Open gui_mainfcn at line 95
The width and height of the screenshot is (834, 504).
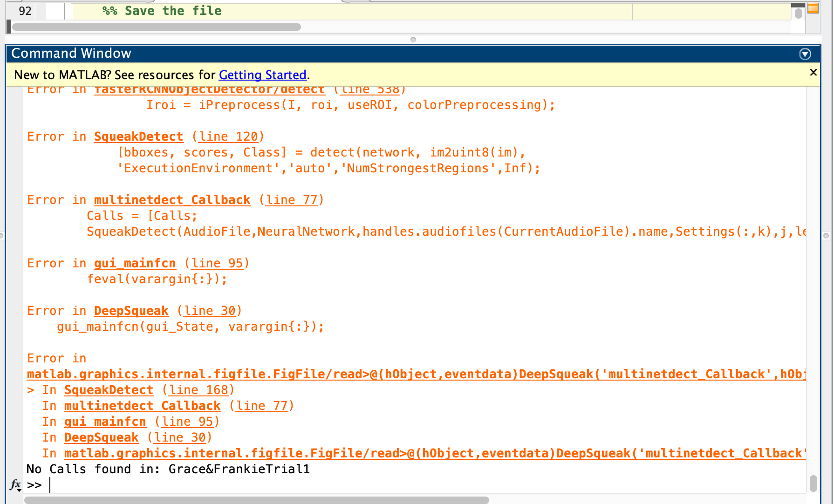[135, 263]
